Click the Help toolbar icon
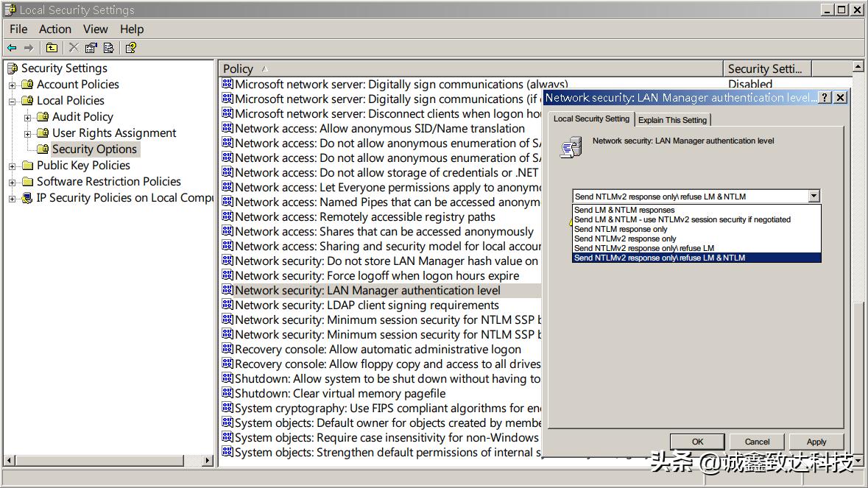 pos(130,48)
